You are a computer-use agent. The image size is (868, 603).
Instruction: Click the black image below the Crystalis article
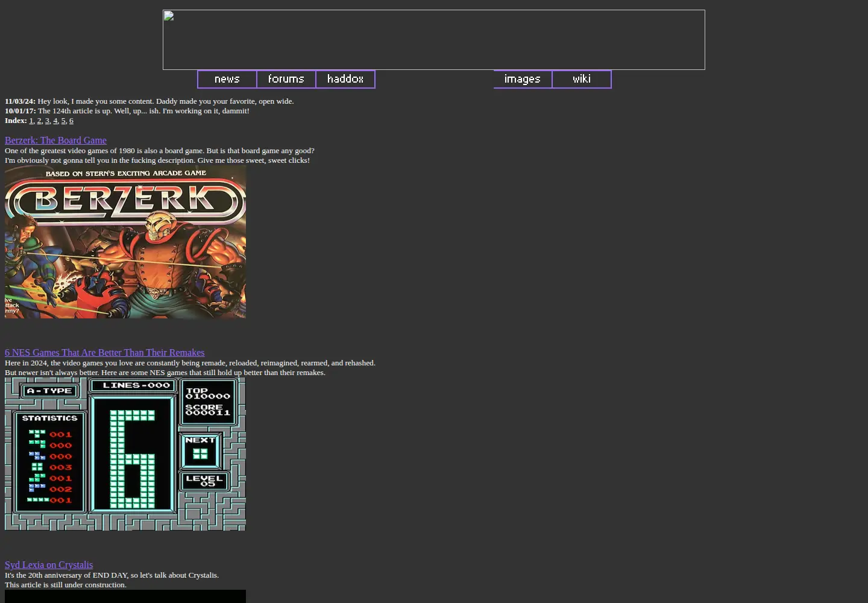point(125,596)
